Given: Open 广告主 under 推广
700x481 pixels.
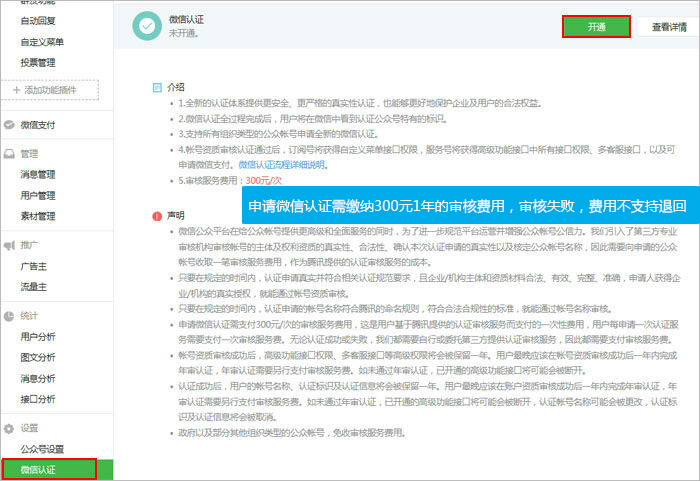Looking at the screenshot, I should point(33,264).
